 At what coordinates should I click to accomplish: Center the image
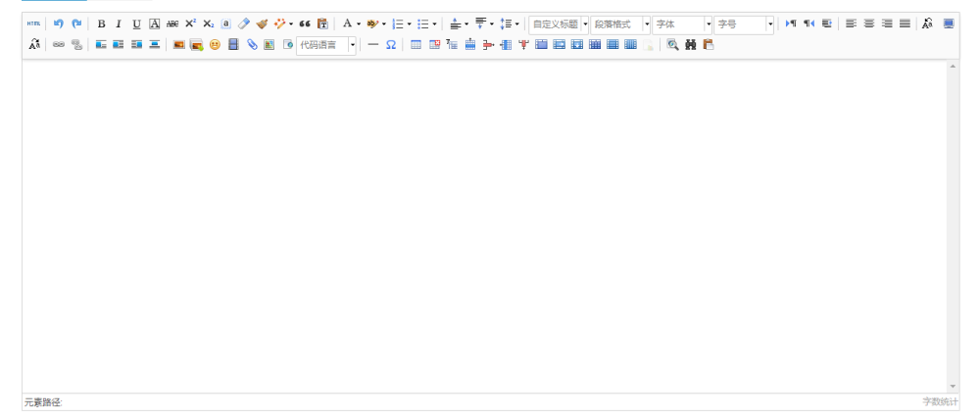[155, 45]
